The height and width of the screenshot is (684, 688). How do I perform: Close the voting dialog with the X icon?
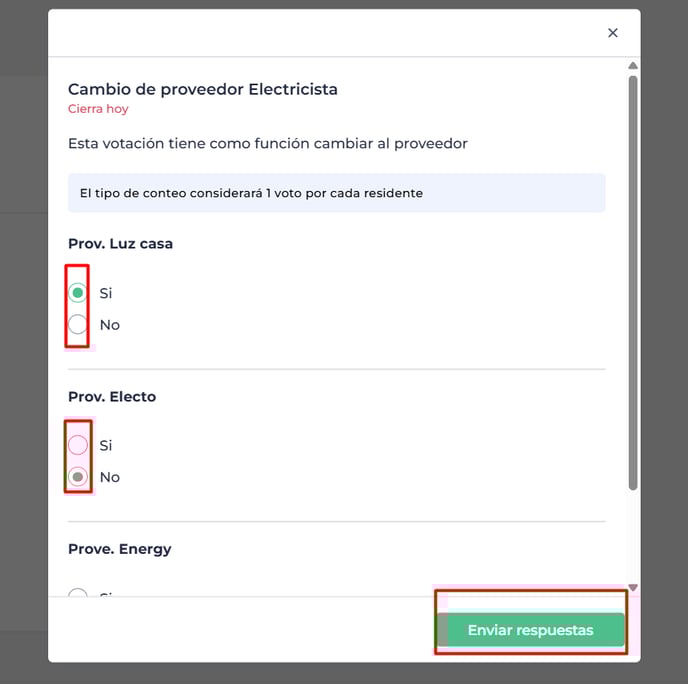tap(613, 33)
